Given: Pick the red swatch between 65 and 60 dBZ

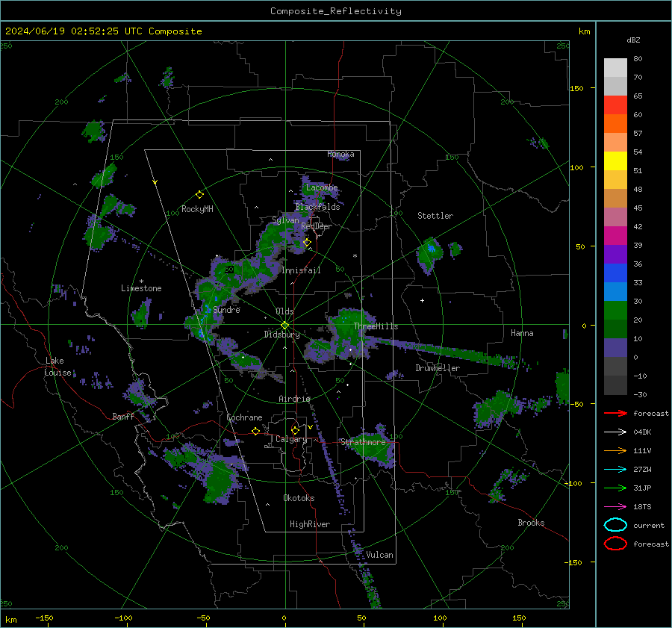Looking at the screenshot, I should (x=615, y=105).
